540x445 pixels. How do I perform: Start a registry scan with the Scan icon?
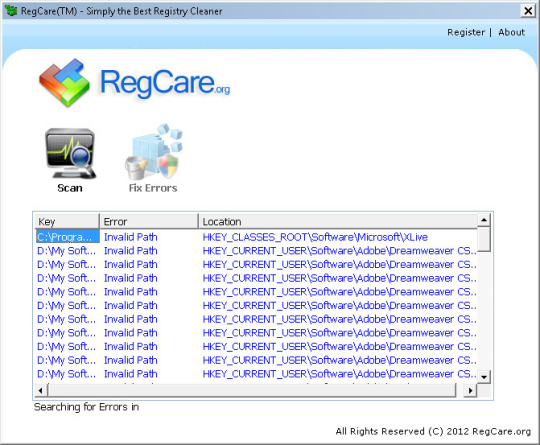[71, 154]
